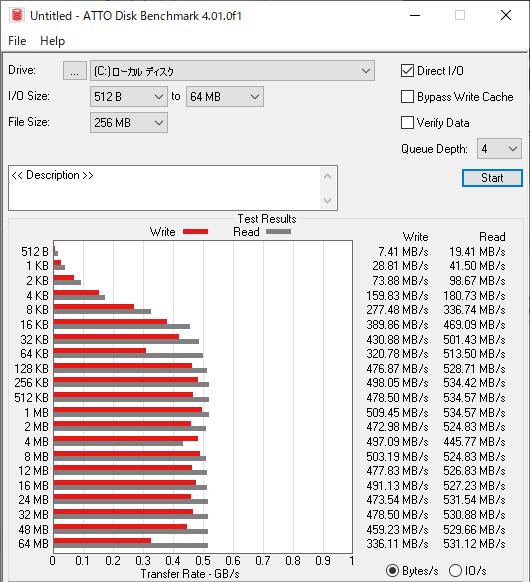This screenshot has width=530, height=582.
Task: Click the drive browse ellipsis button
Action: click(75, 71)
